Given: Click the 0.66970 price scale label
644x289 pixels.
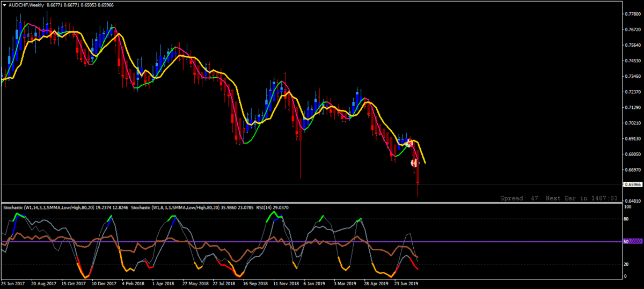Looking at the screenshot, I should pos(634,169).
